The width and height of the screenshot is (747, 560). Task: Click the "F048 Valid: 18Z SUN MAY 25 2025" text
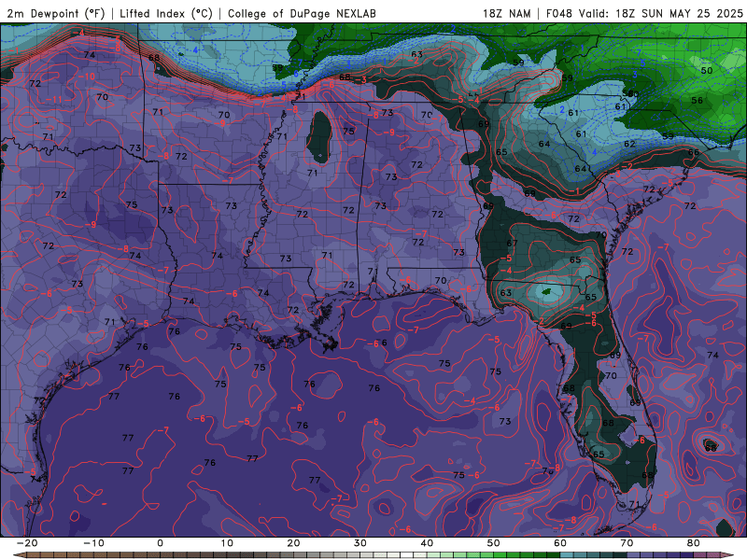point(644,13)
